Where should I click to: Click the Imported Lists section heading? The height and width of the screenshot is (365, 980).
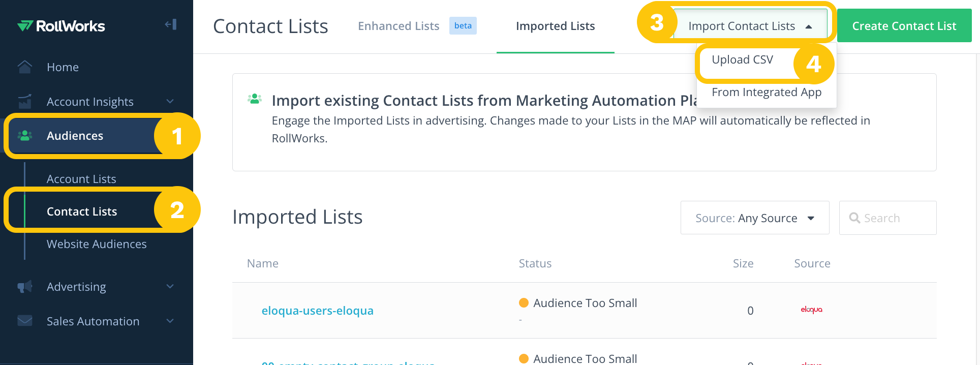297,217
